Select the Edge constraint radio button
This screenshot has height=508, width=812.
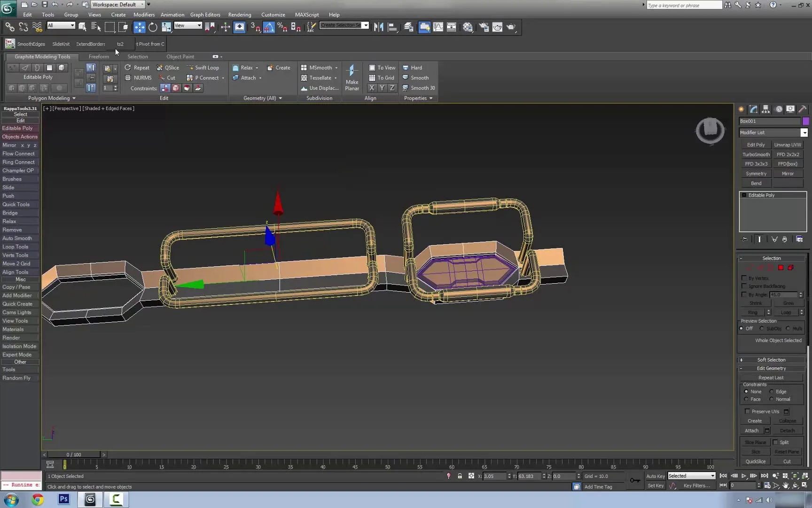(x=772, y=392)
